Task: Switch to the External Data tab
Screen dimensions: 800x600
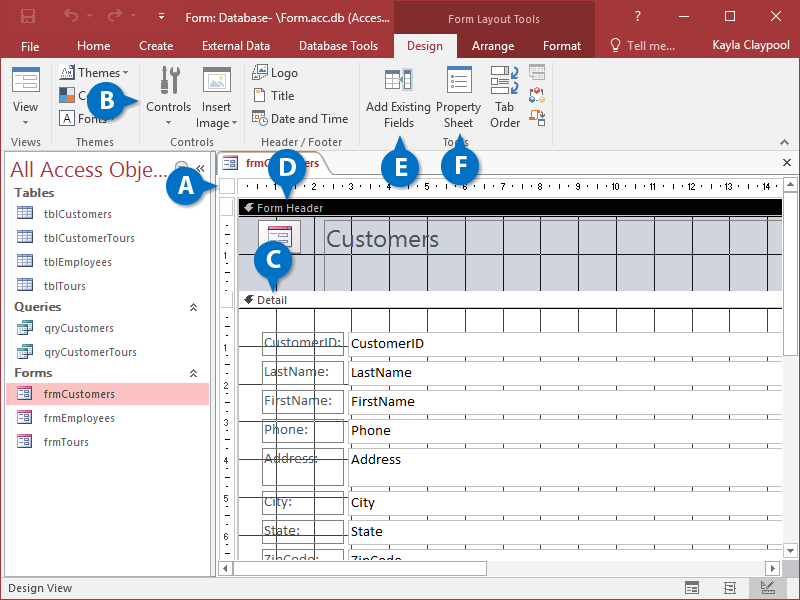Action: [235, 46]
